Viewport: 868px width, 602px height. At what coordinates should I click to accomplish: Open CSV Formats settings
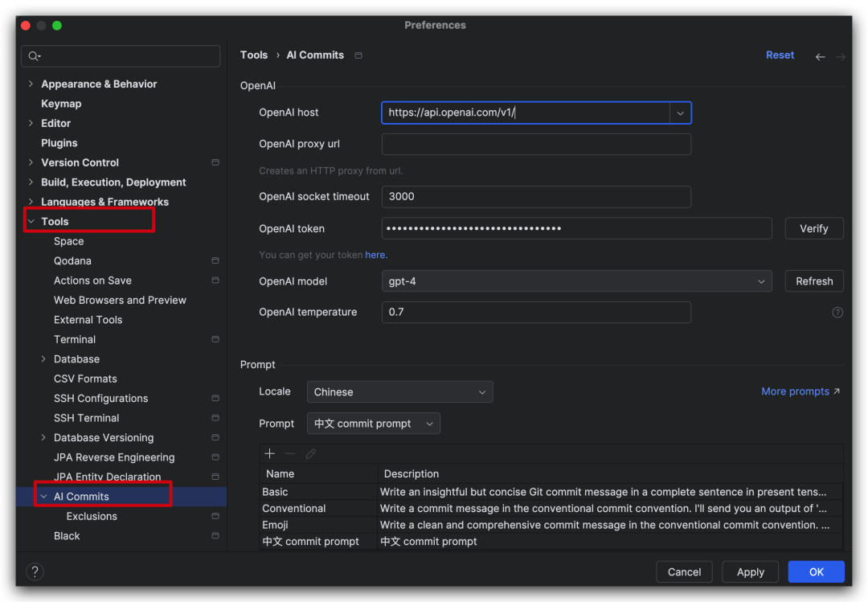[x=85, y=379]
